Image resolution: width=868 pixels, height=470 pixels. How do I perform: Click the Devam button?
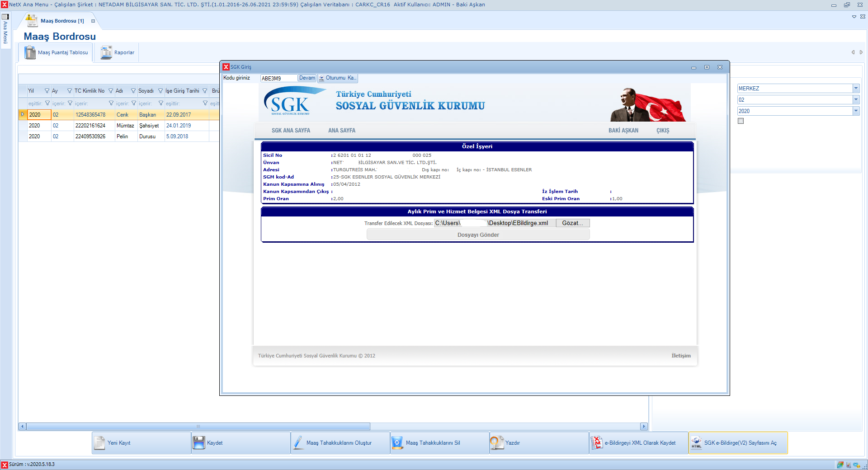(307, 78)
